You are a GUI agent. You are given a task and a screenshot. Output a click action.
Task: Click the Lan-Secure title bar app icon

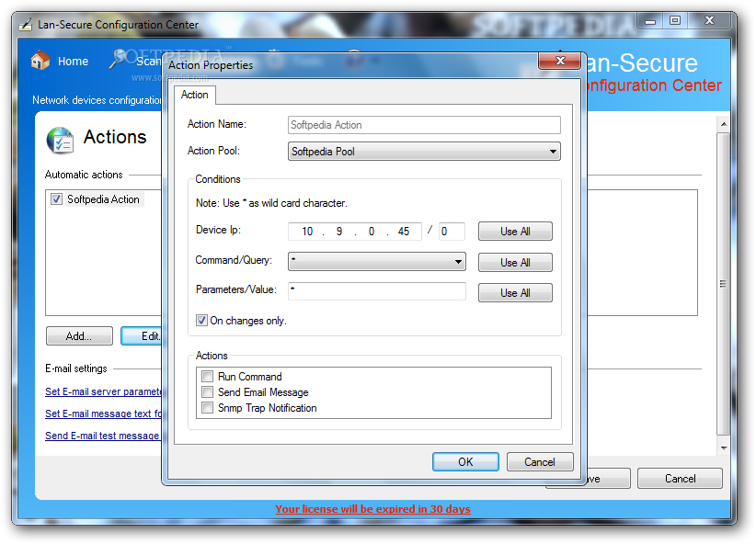(x=25, y=24)
